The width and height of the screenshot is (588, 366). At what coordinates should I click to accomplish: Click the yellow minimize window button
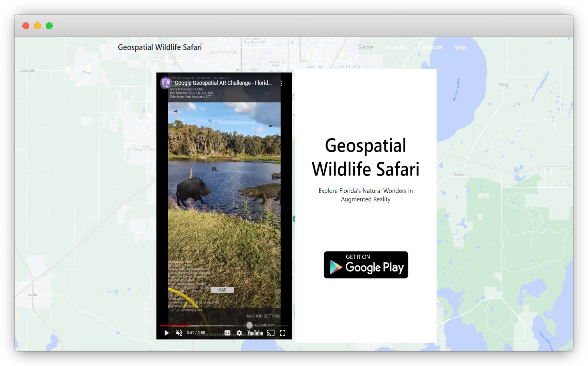(38, 26)
